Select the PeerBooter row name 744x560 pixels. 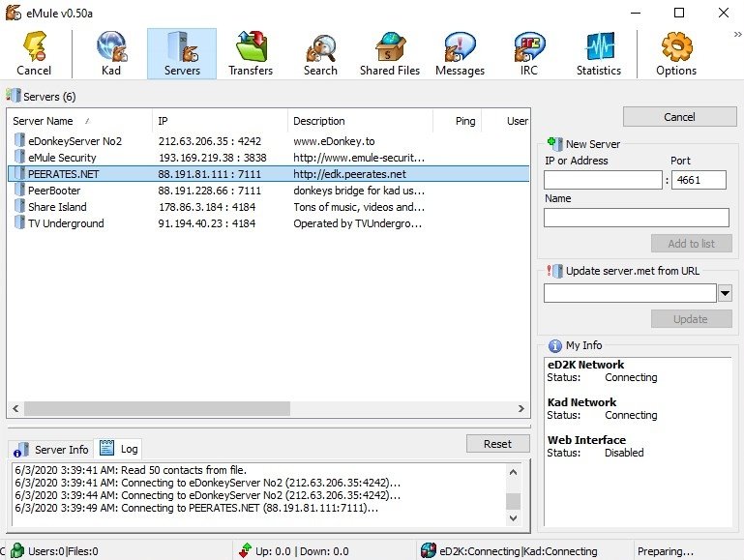pyautogui.click(x=54, y=191)
